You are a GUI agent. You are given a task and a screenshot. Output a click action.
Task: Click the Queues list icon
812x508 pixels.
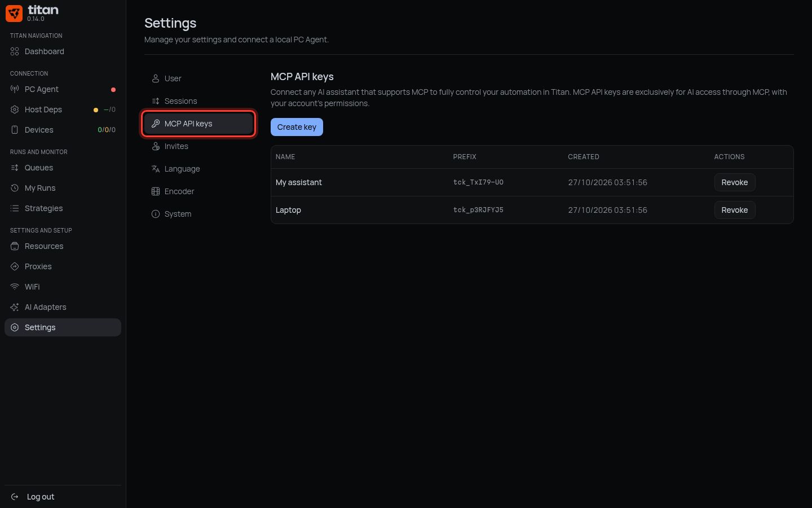[15, 168]
